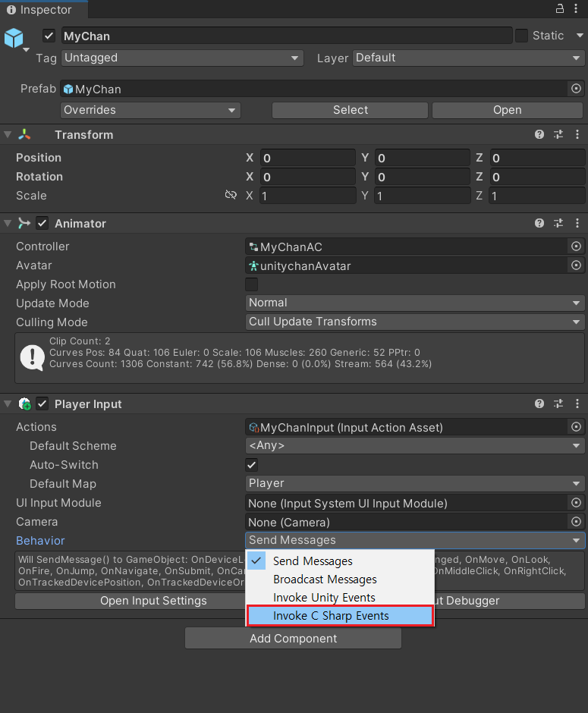Uncheck the Auto-Switch checkbox

[251, 465]
